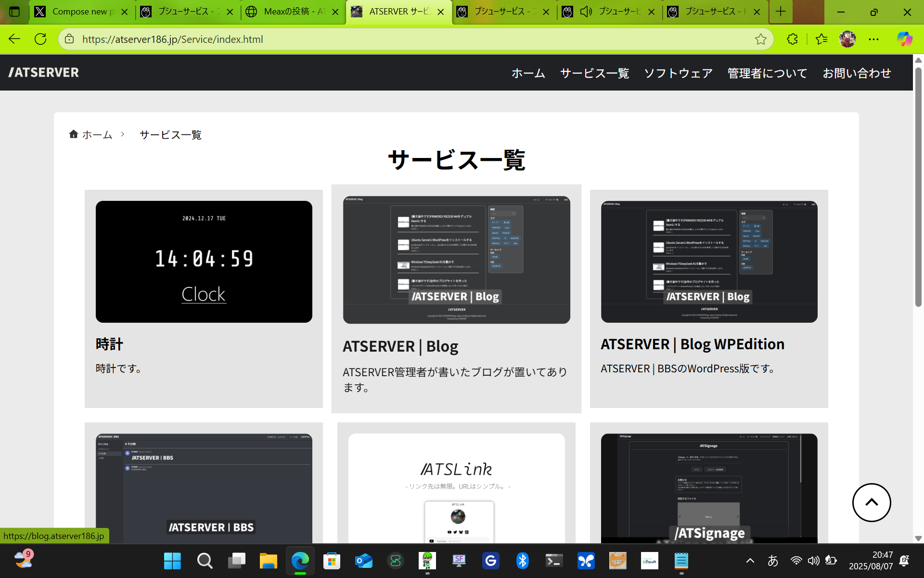This screenshot has height=578, width=924.
Task: Open お問い合わせ in the navigation
Action: [x=857, y=73]
